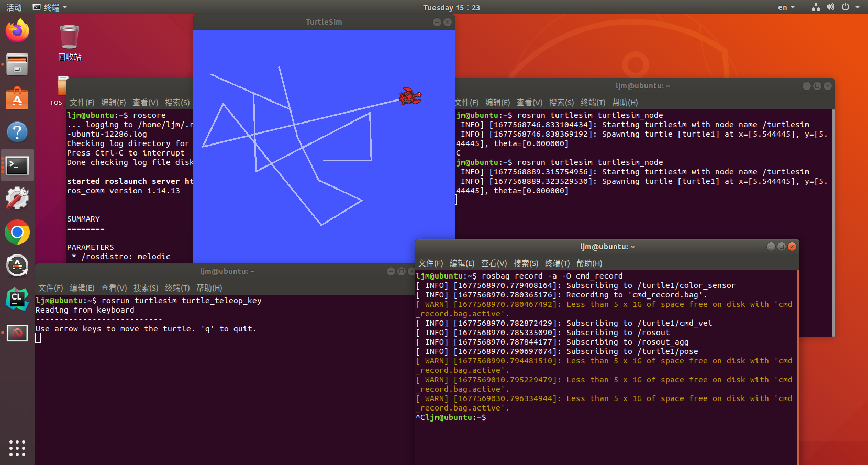Maximize the turtlesim_node terminal window
Image resolution: width=868 pixels, height=465 pixels.
pyautogui.click(x=817, y=86)
